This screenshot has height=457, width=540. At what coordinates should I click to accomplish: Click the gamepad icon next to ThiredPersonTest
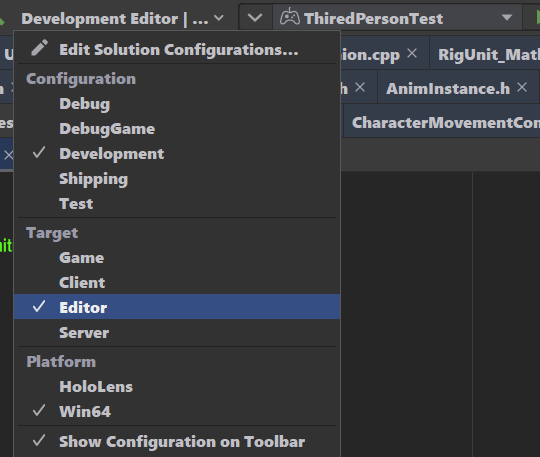[290, 17]
